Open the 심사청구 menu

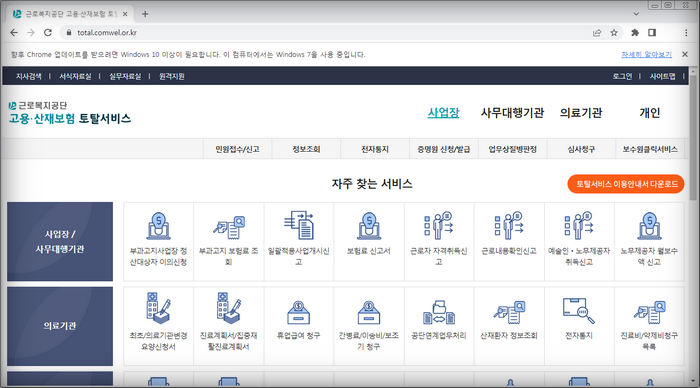[x=581, y=149]
